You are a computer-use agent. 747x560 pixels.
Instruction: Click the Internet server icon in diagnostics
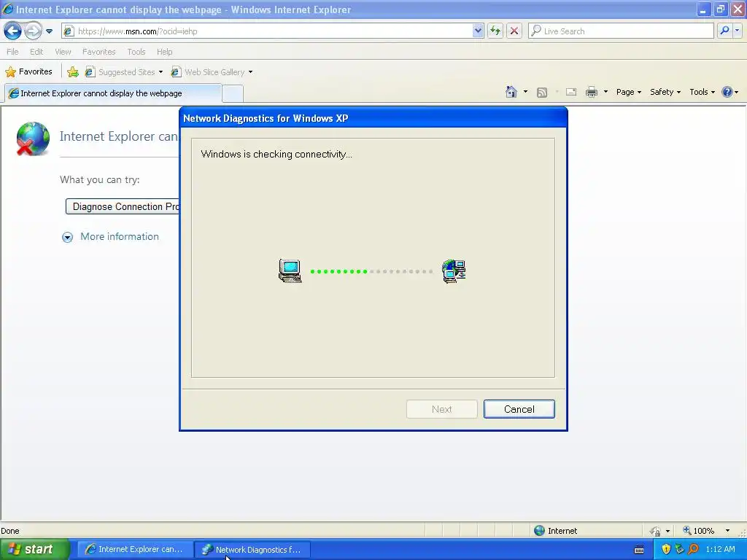pos(454,271)
